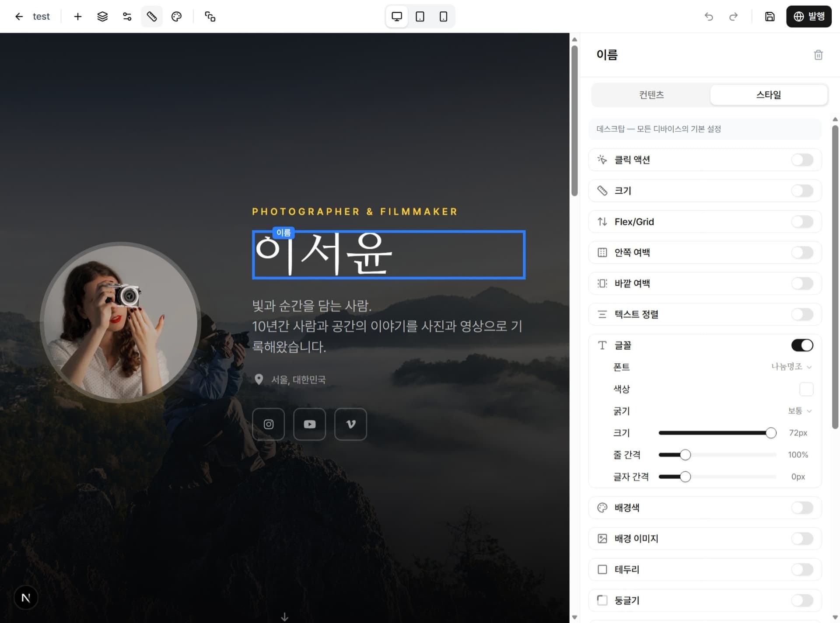
Task: Click the back arrow next to test
Action: pos(19,16)
